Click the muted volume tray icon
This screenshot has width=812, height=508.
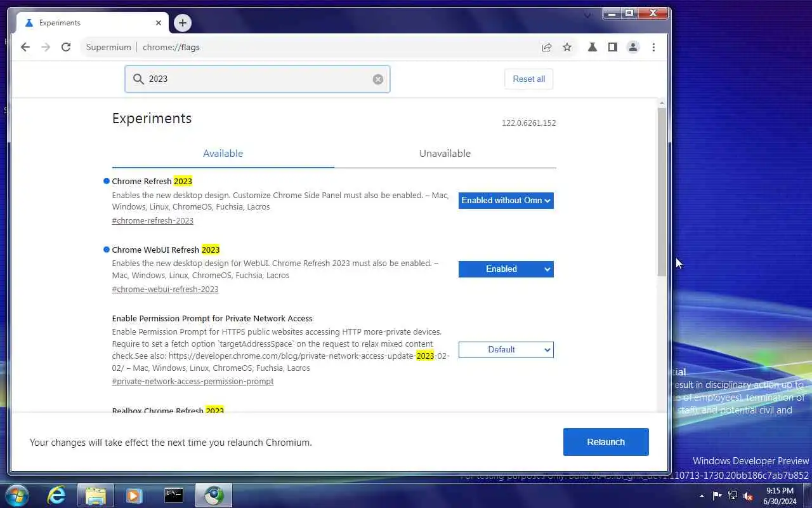point(748,496)
